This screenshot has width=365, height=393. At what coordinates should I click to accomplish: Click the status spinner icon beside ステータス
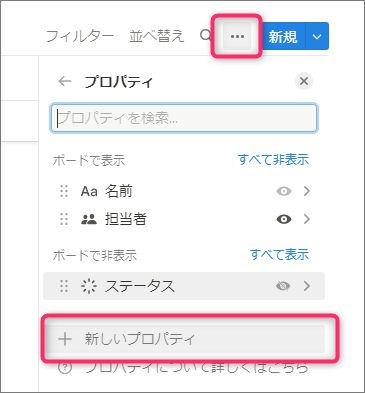(89, 286)
